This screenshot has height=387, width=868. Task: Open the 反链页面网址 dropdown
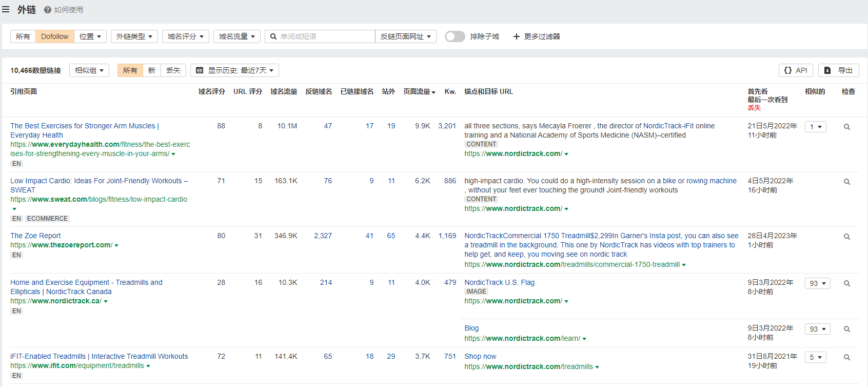pos(406,36)
